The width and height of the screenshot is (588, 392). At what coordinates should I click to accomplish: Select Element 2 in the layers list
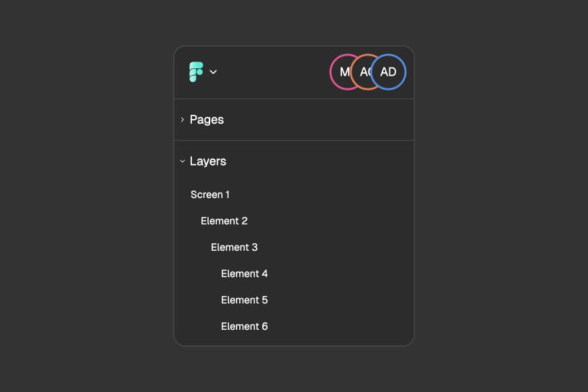point(224,221)
